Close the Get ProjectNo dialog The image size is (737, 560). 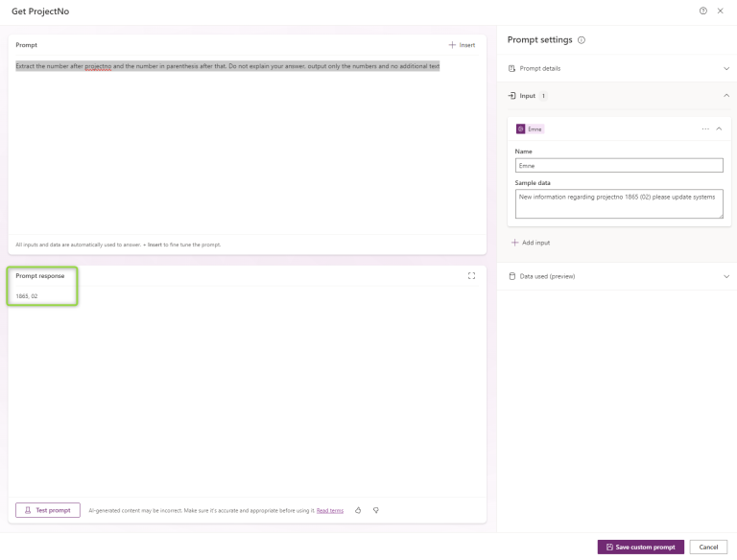point(720,11)
